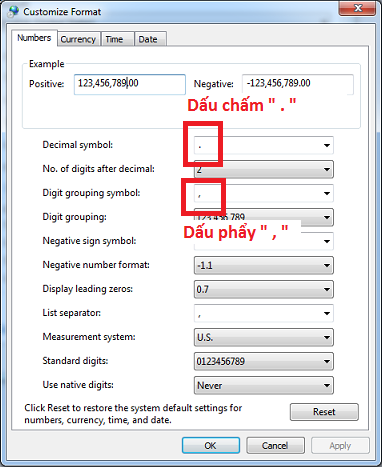Click the 'Standard digits:' label
382x467 pixels.
75,361
